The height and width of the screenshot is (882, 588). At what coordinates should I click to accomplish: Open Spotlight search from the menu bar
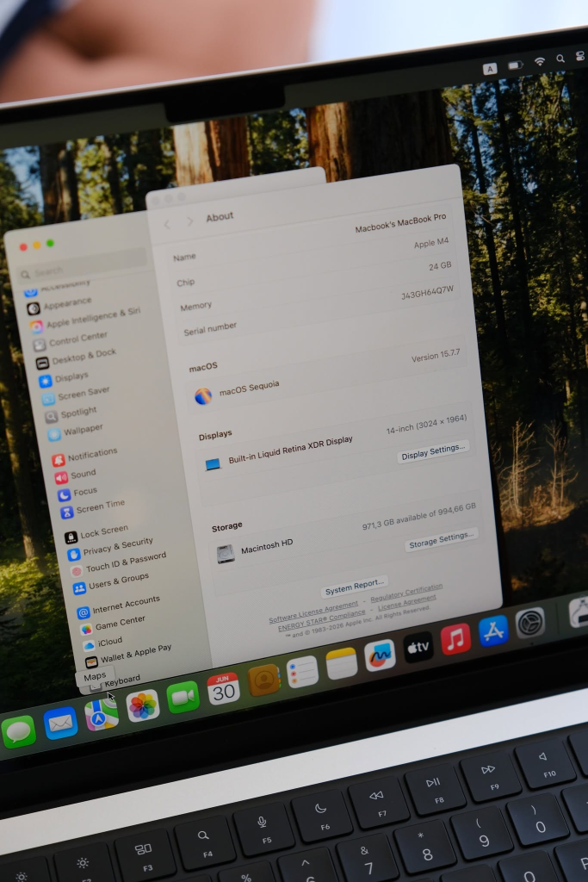coord(560,59)
